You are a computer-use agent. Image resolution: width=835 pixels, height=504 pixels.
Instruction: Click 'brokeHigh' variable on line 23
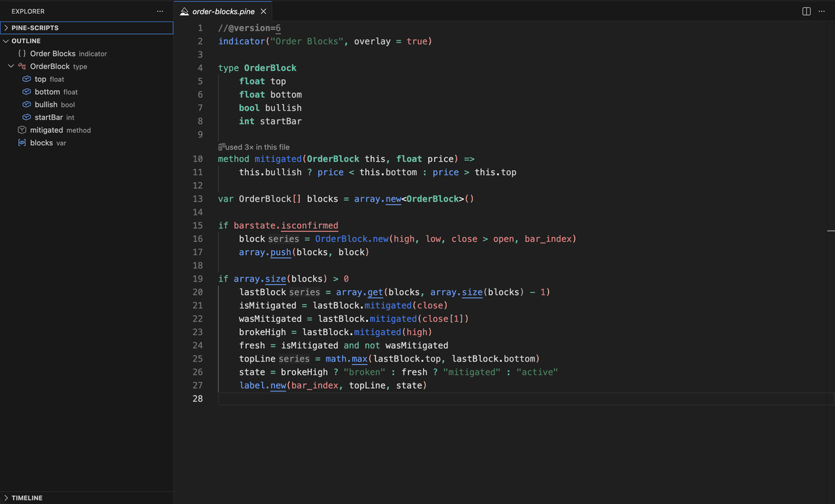pyautogui.click(x=262, y=332)
